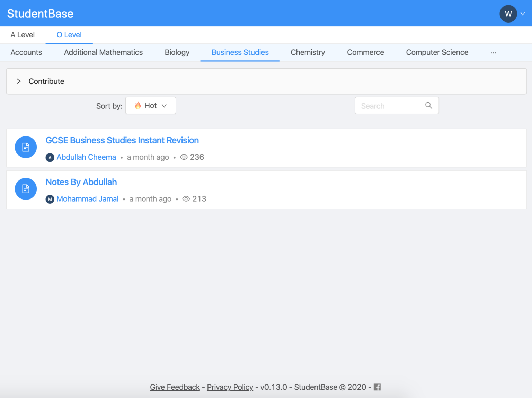This screenshot has height=398, width=532.
Task: Click Mohammad Jamal's small avatar icon
Action: tap(50, 199)
